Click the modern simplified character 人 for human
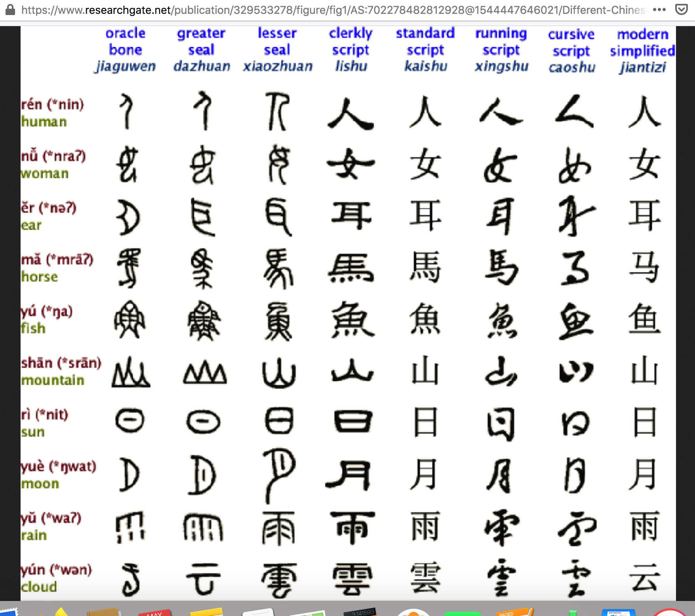The width and height of the screenshot is (695, 616). [645, 112]
